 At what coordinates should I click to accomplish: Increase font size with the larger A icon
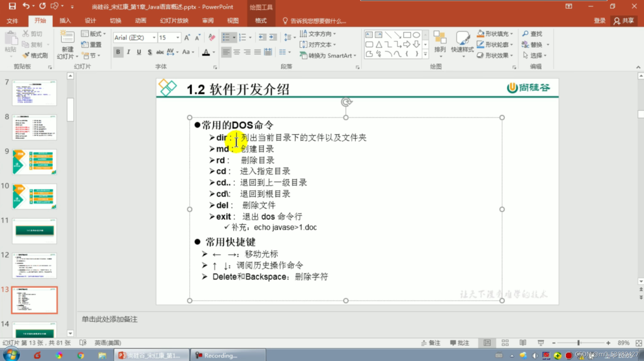pos(187,37)
